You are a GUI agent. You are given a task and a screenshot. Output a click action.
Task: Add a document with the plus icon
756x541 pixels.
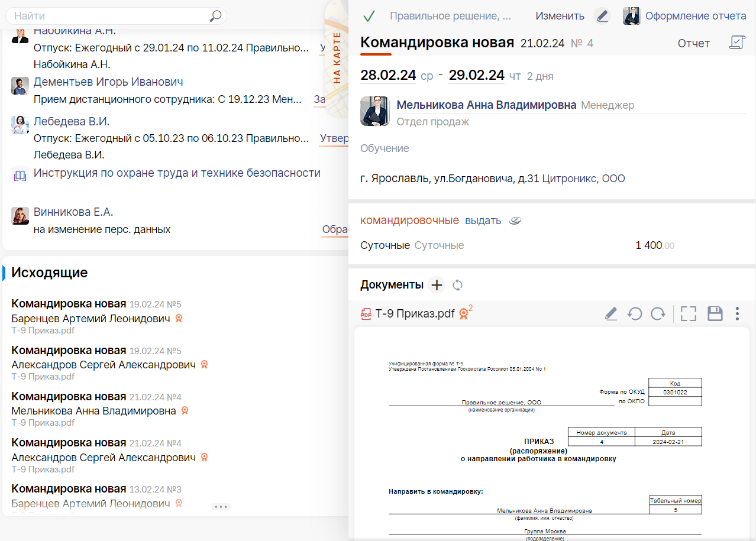click(437, 285)
